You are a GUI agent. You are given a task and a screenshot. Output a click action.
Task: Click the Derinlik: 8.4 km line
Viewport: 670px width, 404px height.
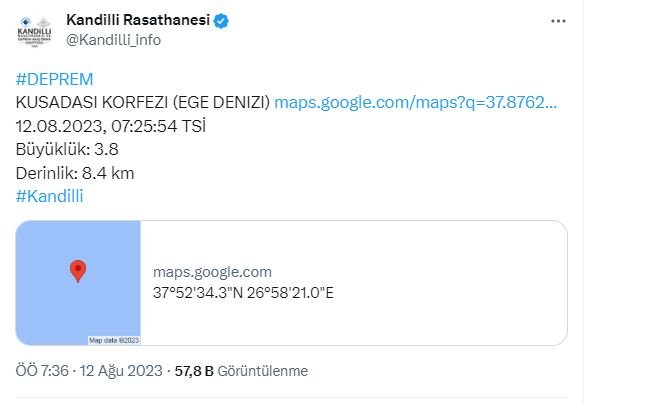click(x=75, y=173)
